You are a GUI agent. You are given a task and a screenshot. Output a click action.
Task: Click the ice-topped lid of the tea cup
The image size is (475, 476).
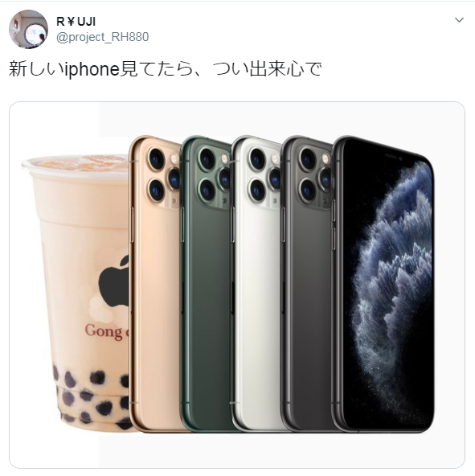point(76,164)
